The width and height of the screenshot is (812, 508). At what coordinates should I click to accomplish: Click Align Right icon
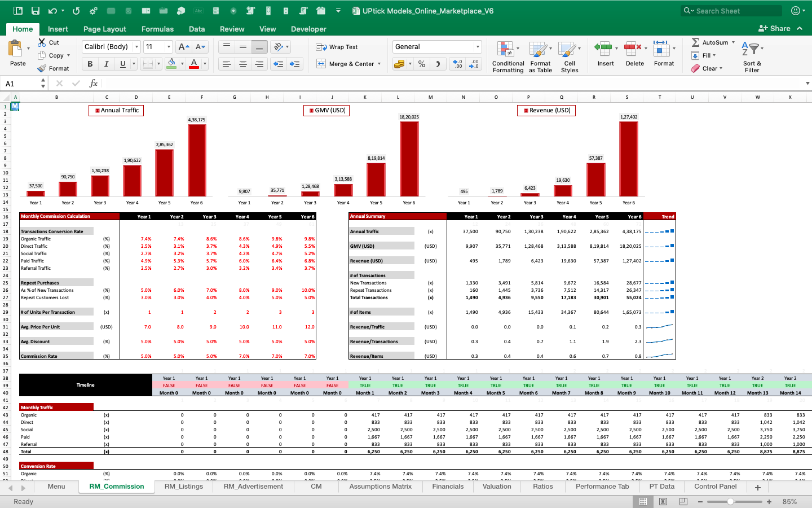(x=259, y=64)
